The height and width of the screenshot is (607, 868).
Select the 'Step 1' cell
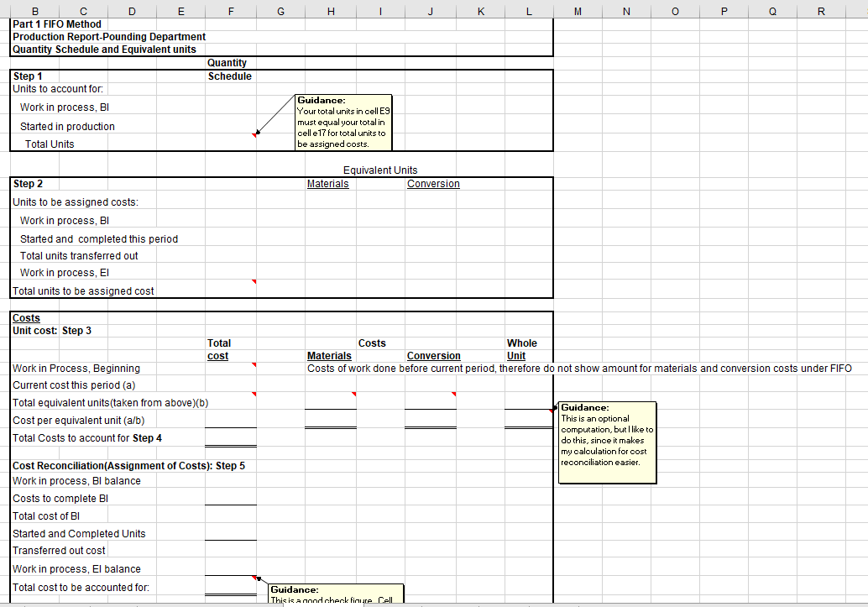(x=28, y=76)
